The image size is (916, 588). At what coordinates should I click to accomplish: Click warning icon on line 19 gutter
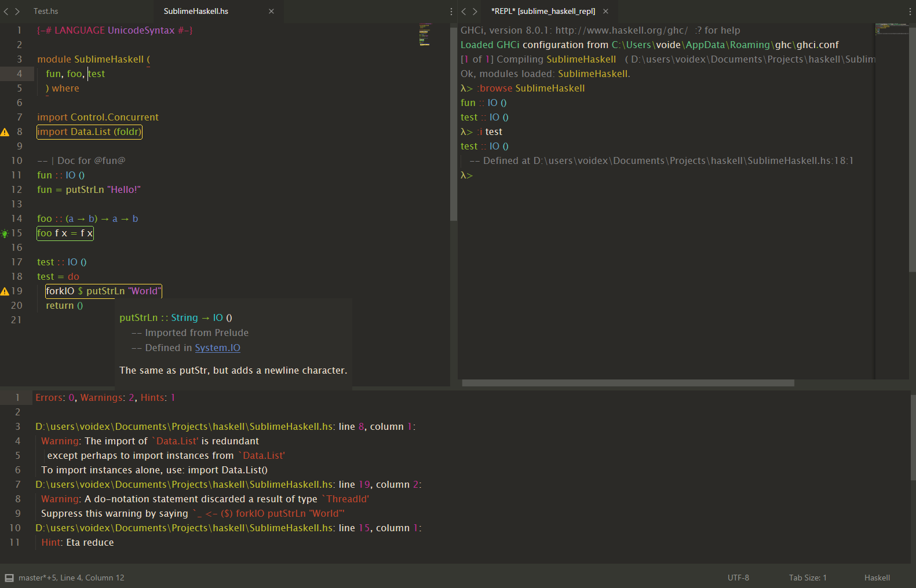[5, 291]
